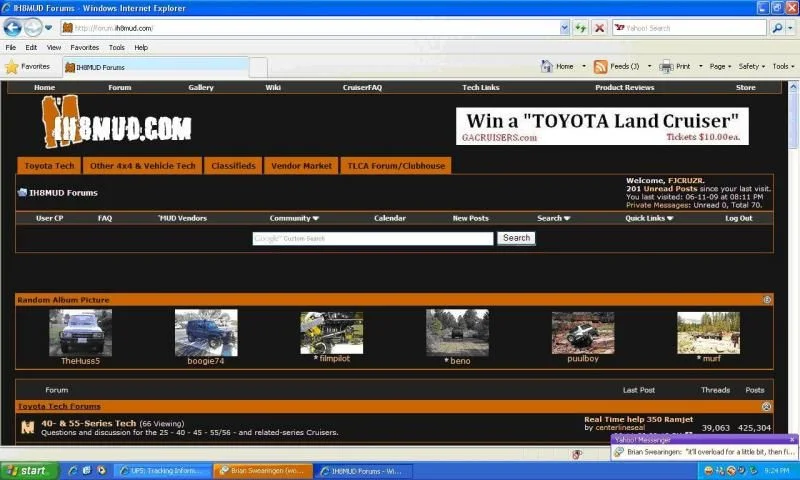Open the search provider dropdown arrow

point(790,28)
